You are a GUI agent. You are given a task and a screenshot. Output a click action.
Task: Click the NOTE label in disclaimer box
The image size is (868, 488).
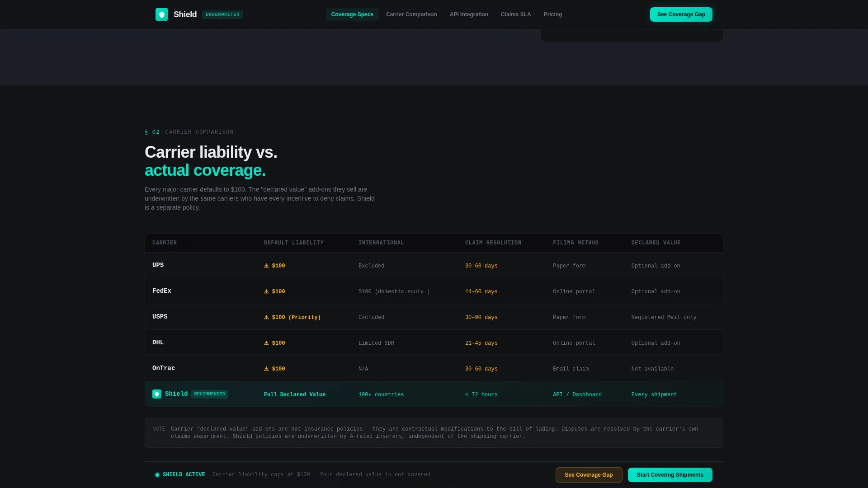point(159,429)
